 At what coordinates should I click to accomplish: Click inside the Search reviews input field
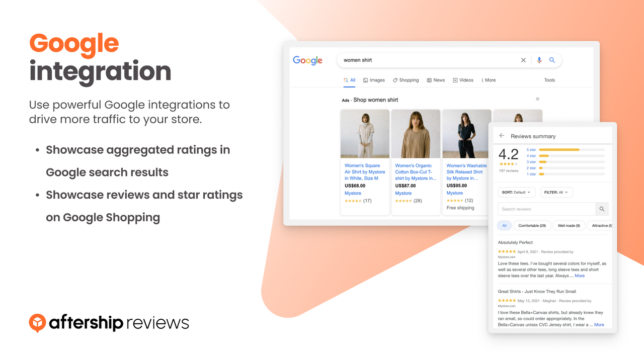pyautogui.click(x=547, y=209)
